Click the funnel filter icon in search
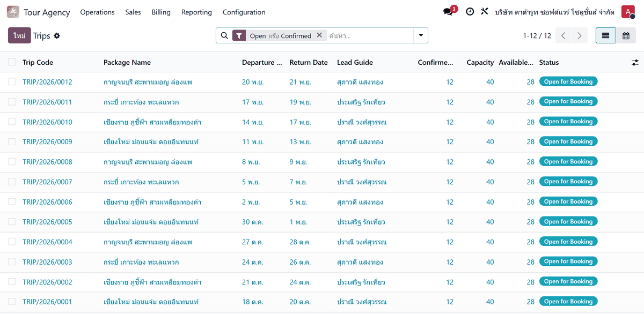644x314 pixels. [x=238, y=36]
